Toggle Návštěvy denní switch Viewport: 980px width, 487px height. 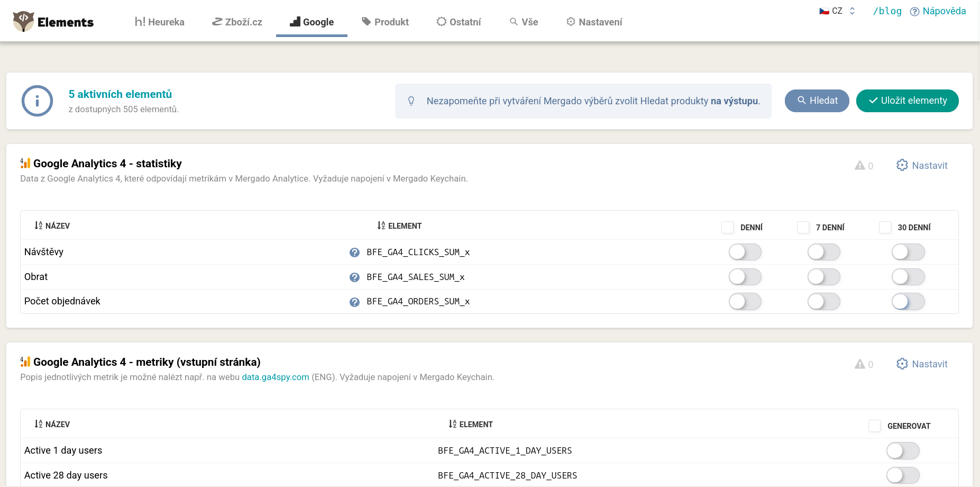[x=745, y=252]
